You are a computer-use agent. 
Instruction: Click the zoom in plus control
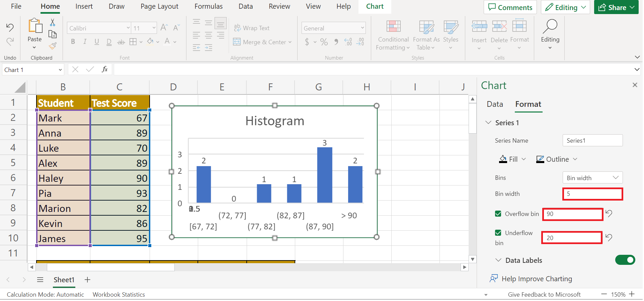632,294
